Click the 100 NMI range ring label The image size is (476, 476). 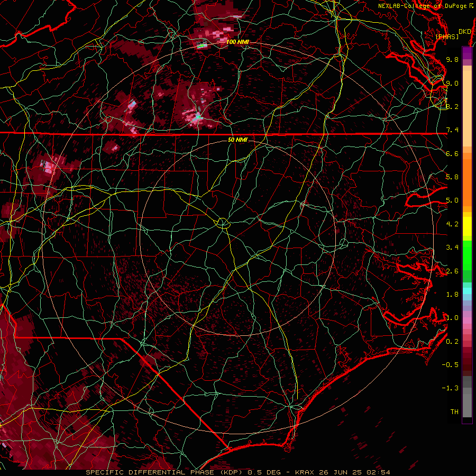pos(237,42)
